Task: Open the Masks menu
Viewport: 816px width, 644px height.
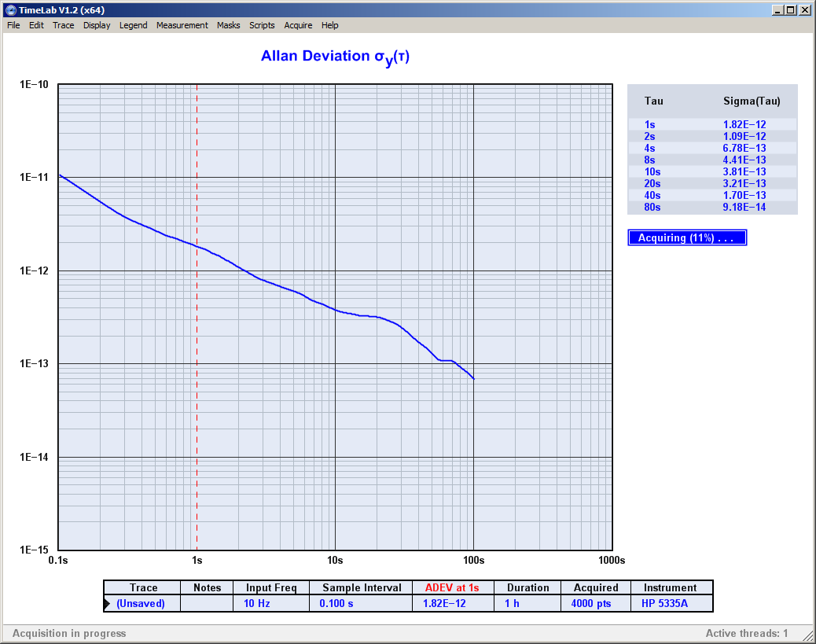Action: point(229,25)
